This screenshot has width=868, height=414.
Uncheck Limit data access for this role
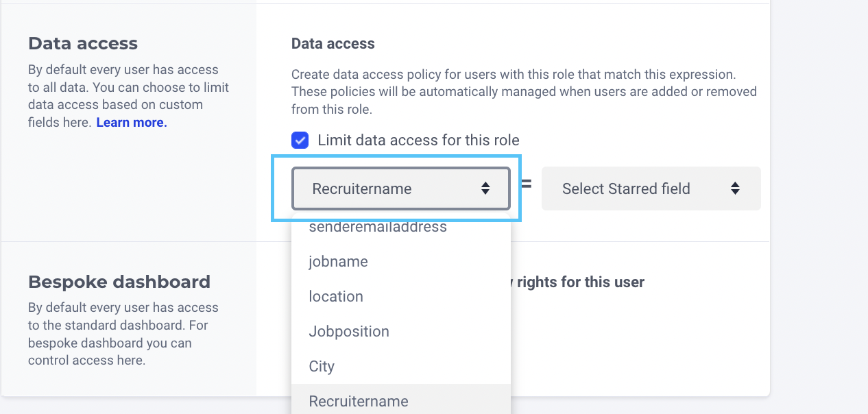click(300, 141)
